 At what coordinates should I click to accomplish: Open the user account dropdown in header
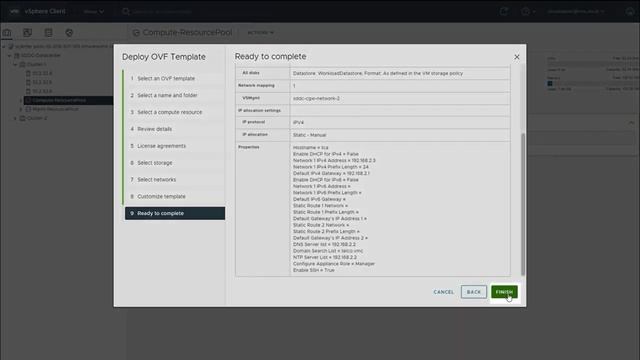point(576,11)
